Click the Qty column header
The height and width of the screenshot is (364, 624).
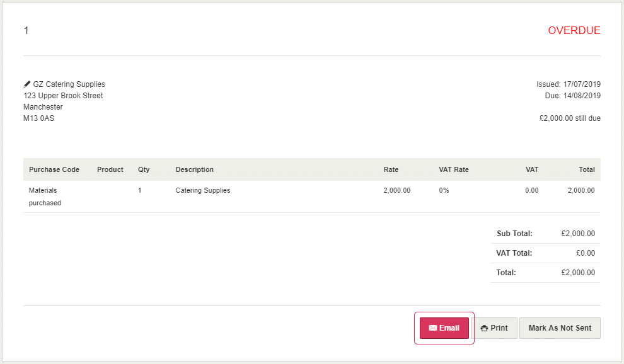pos(144,169)
